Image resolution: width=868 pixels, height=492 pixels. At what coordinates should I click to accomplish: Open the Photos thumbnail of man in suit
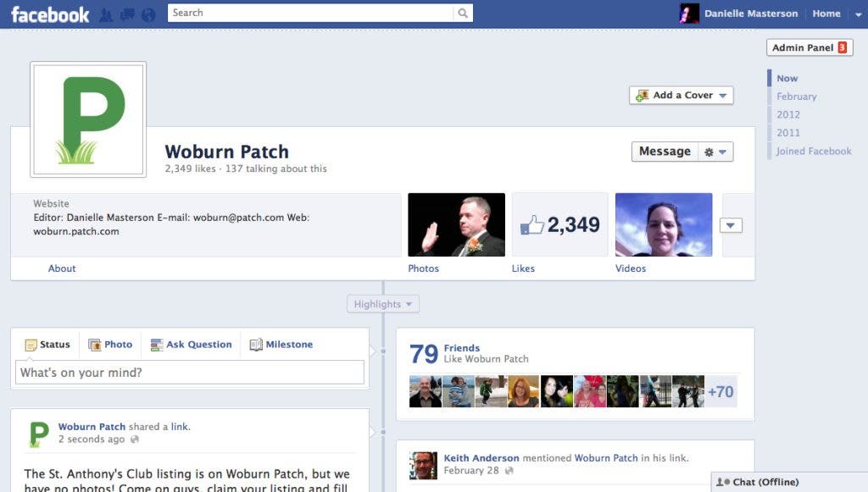pyautogui.click(x=456, y=224)
